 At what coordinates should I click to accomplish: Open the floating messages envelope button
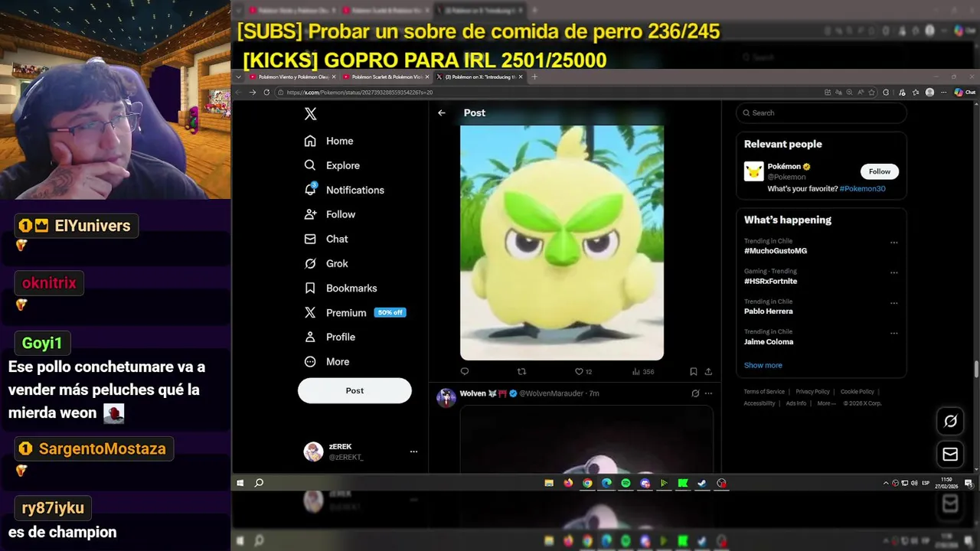(x=950, y=455)
